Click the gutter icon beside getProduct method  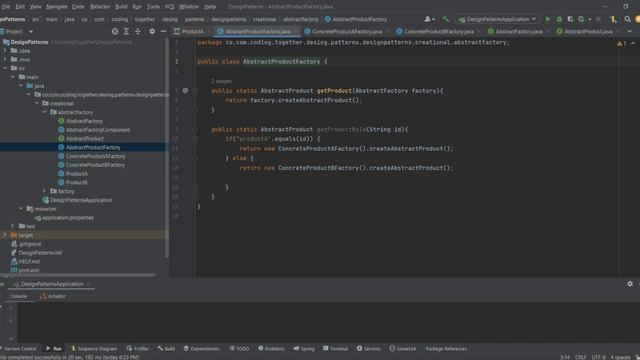coord(185,91)
